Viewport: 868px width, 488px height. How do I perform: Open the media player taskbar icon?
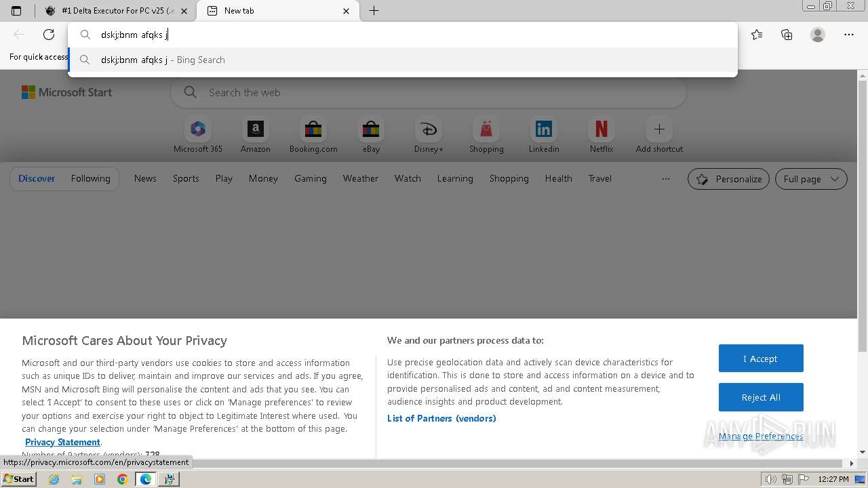click(100, 479)
